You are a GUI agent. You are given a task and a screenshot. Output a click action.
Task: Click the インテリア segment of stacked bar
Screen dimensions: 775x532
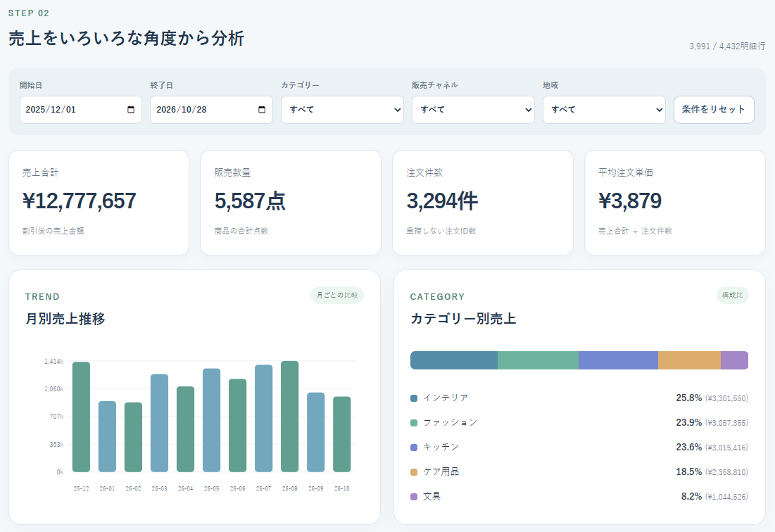[454, 360]
